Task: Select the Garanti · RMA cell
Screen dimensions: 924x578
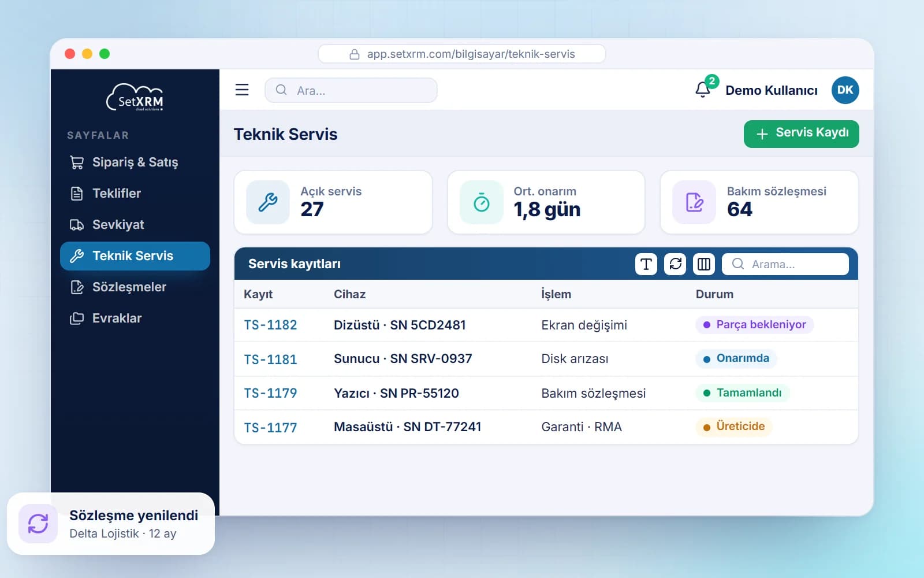Action: pos(582,427)
